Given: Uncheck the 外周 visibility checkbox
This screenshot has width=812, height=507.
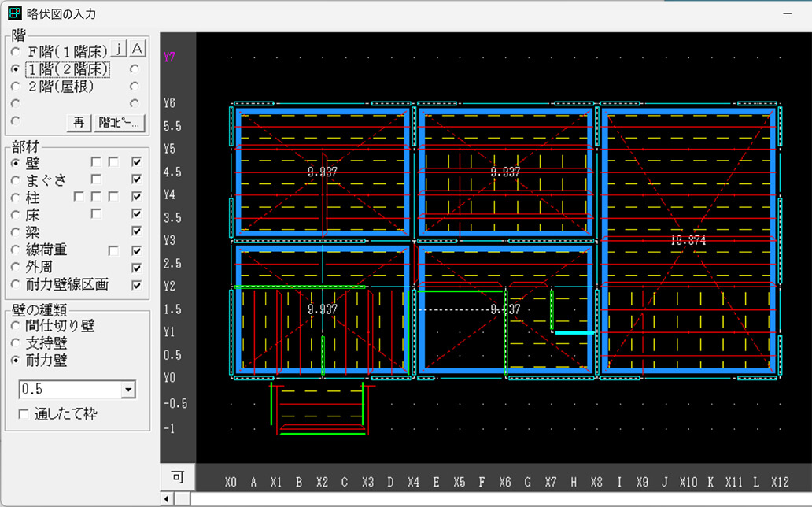Looking at the screenshot, I should pyautogui.click(x=137, y=268).
